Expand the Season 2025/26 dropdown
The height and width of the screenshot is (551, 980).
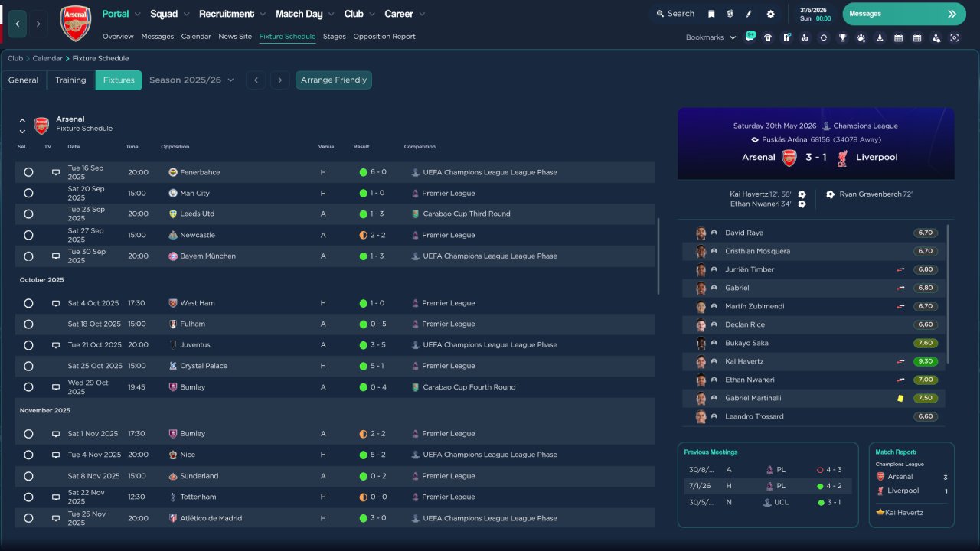tap(191, 80)
